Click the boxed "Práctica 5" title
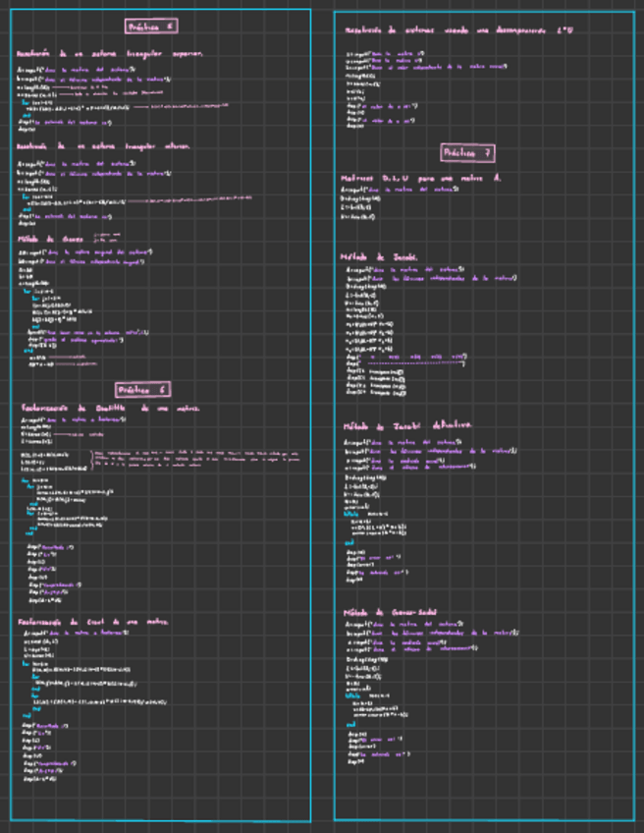This screenshot has height=833, width=644. pyautogui.click(x=152, y=27)
